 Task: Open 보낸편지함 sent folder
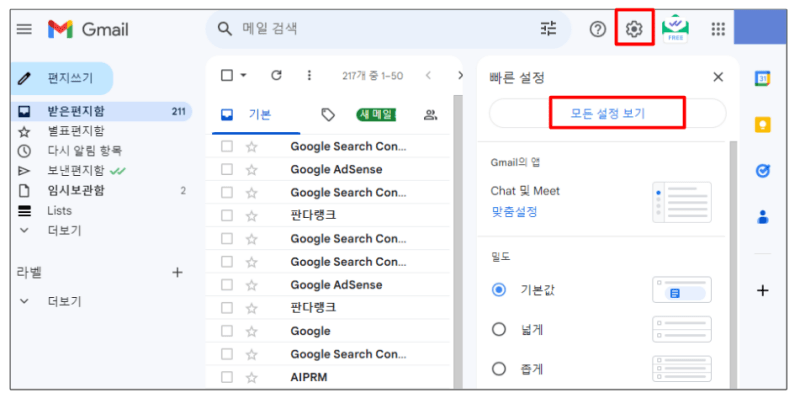point(76,171)
